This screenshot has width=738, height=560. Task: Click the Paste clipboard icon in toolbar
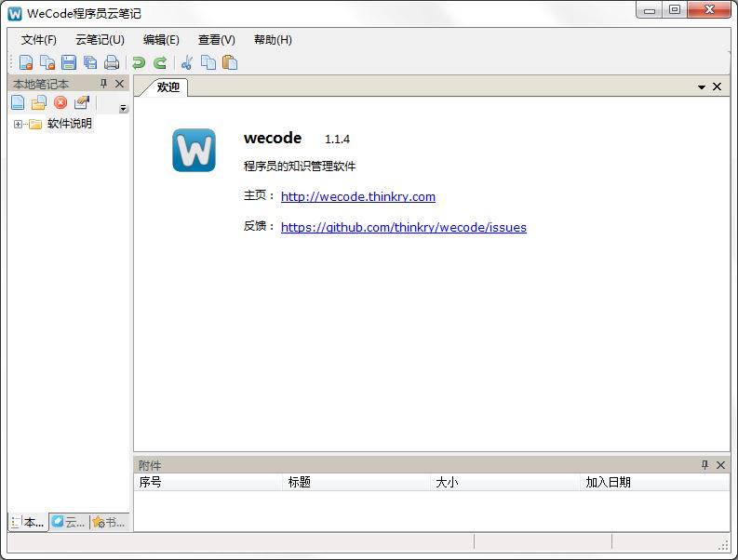(x=230, y=63)
